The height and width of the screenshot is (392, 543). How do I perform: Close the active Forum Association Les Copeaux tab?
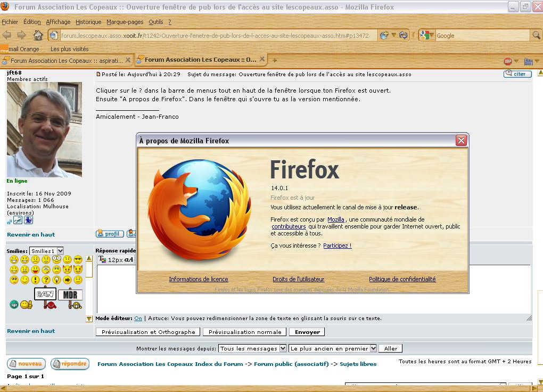click(262, 59)
